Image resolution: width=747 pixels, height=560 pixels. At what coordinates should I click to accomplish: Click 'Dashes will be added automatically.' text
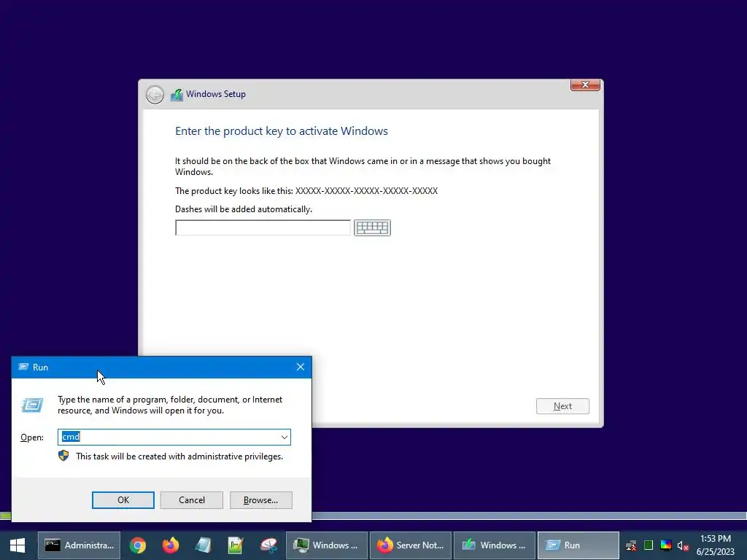coord(244,209)
